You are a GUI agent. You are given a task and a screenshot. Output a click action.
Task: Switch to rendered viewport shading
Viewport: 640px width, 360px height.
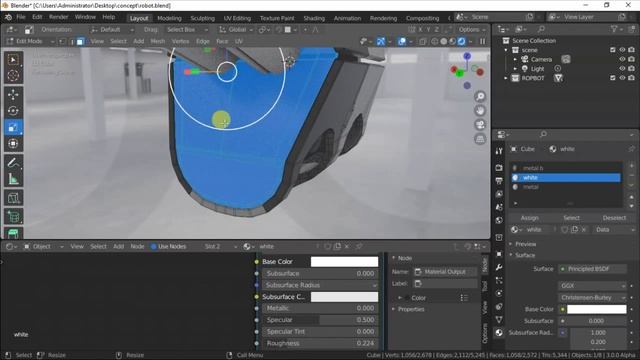[x=462, y=41]
